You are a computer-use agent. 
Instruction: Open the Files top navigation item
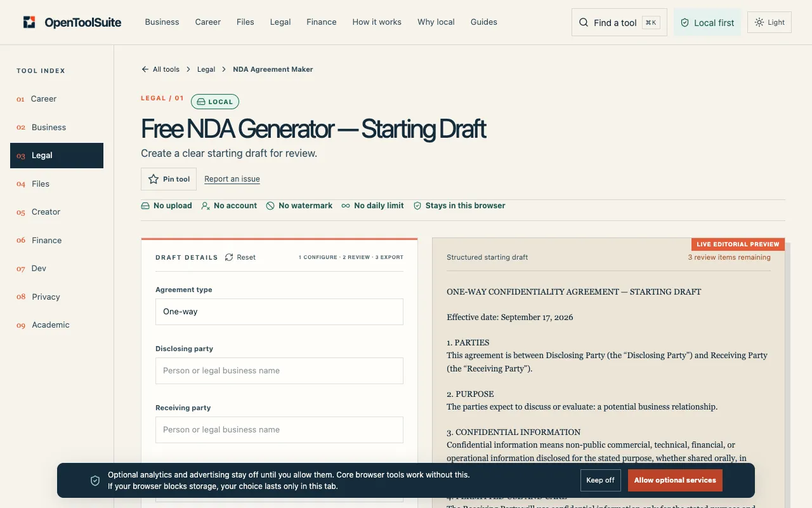(x=246, y=22)
